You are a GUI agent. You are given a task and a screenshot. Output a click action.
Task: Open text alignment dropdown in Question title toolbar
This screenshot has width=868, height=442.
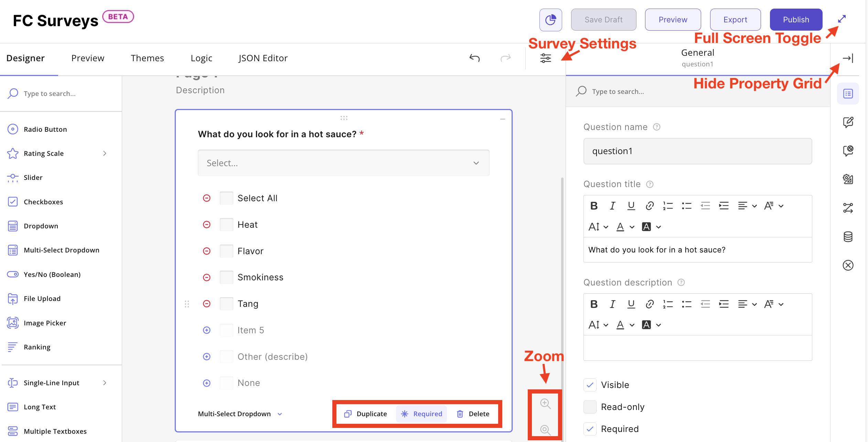click(747, 206)
